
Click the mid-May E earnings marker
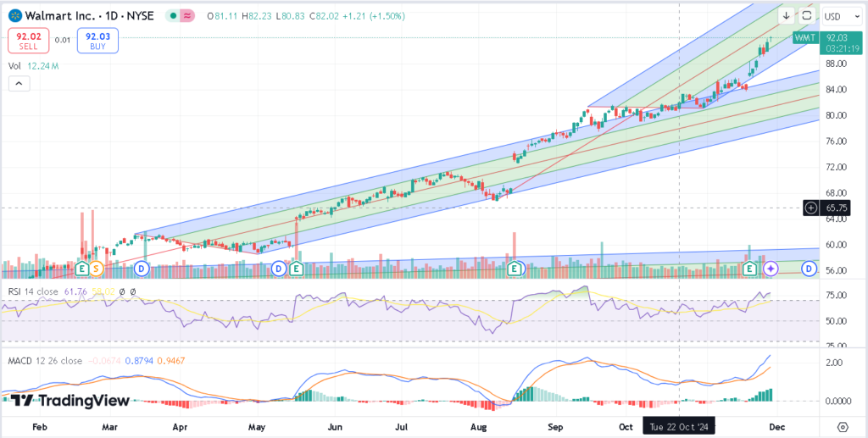pos(296,269)
